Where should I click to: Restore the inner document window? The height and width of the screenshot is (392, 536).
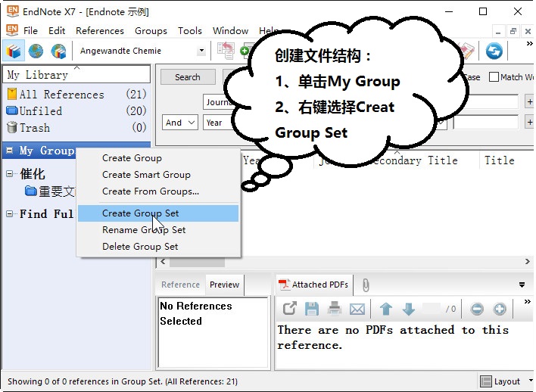[513, 32]
